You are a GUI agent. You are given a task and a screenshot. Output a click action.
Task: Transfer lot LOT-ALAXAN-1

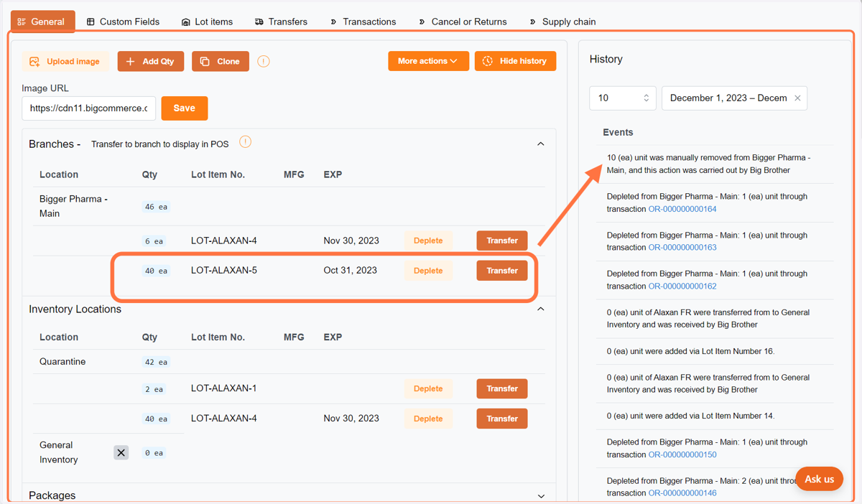coord(502,388)
